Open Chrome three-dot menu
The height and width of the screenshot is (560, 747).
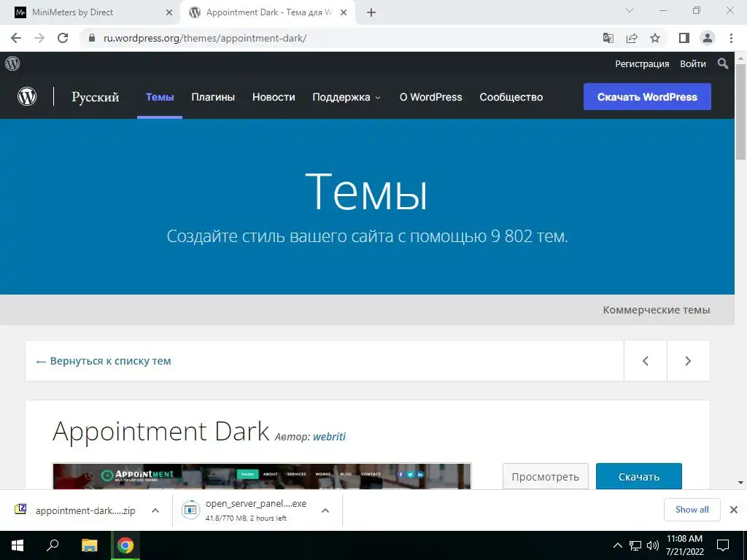pos(731,38)
